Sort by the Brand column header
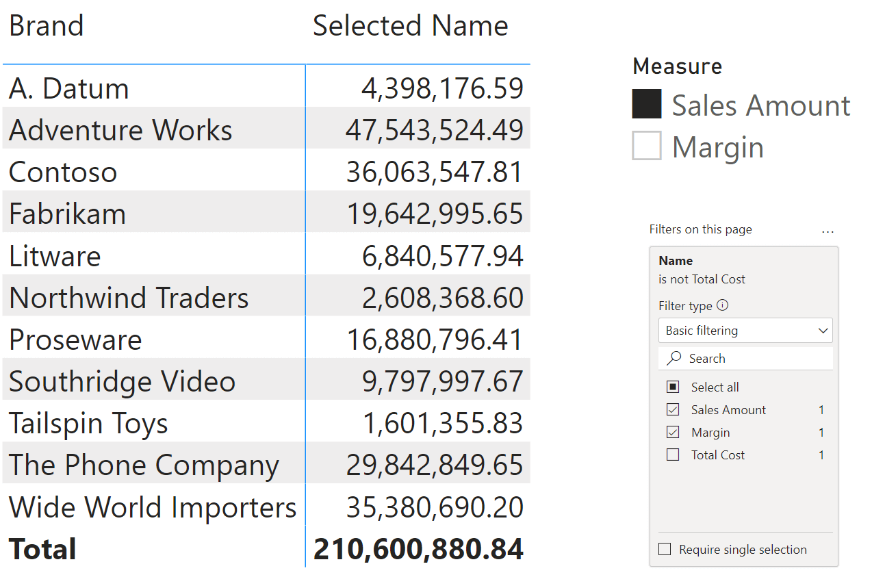Viewport: 872px width, 588px height. pyautogui.click(x=46, y=26)
